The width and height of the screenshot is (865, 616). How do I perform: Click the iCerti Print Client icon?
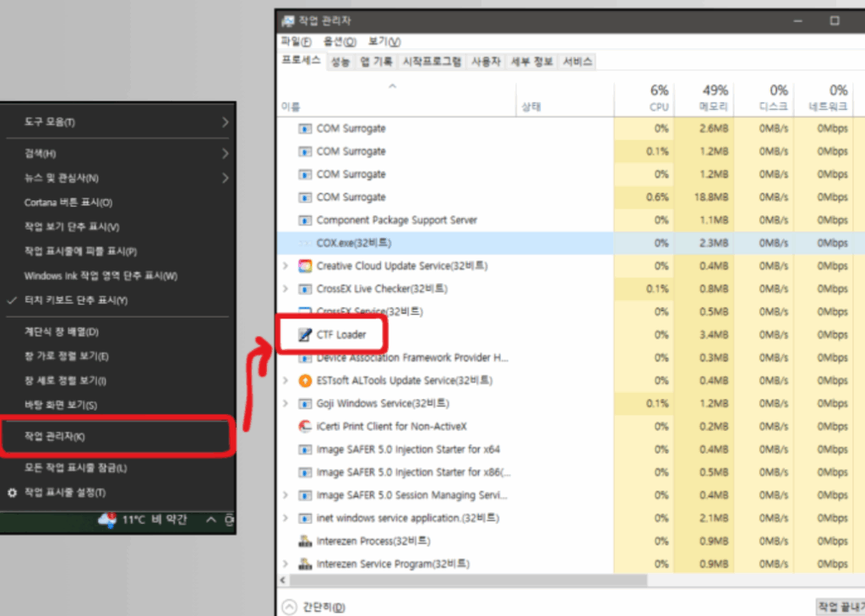coord(304,427)
